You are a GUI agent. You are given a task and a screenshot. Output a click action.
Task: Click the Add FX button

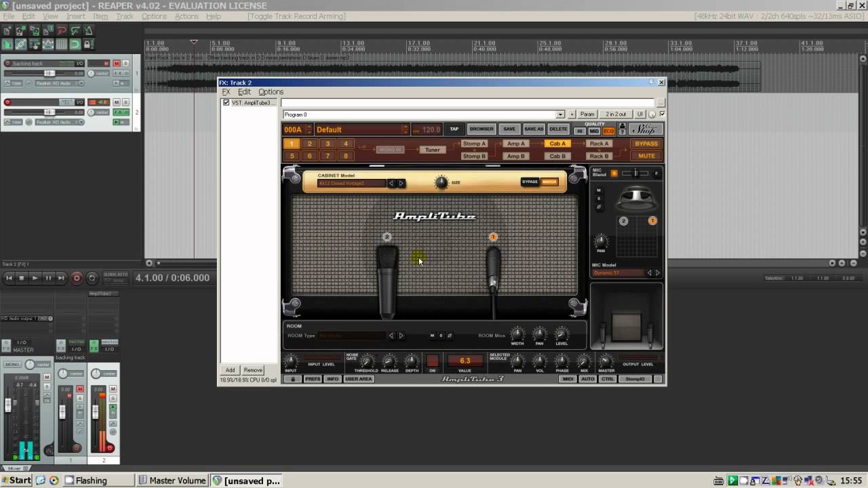point(231,370)
